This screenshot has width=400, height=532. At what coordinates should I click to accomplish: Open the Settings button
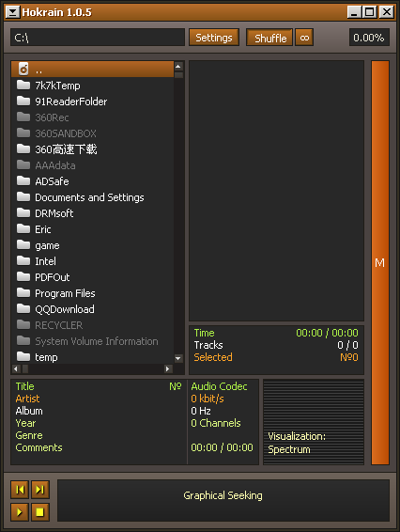[214, 38]
